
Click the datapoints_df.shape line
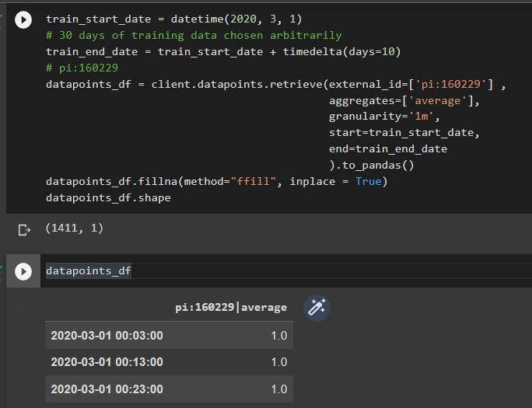108,198
